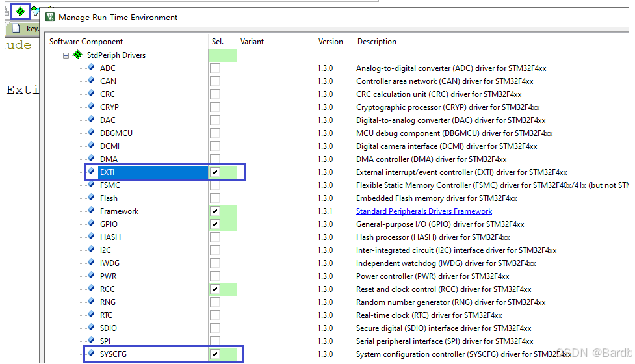
Task: Collapse the StdPeriph Drivers tree node
Action: click(66, 55)
